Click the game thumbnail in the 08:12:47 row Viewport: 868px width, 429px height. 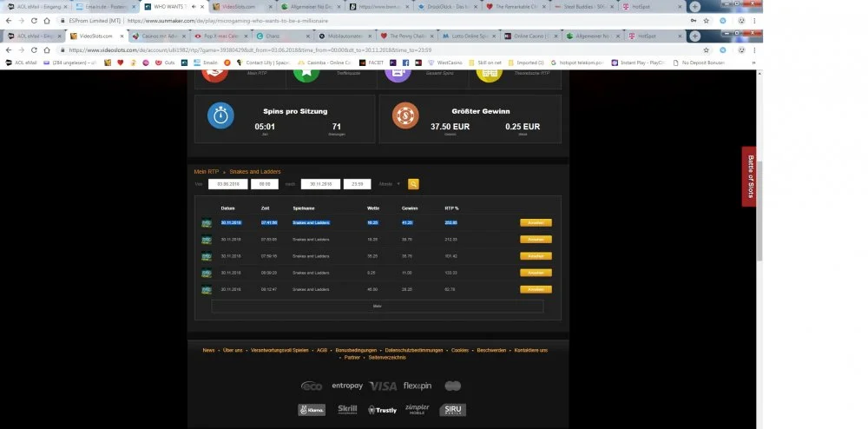click(x=207, y=289)
